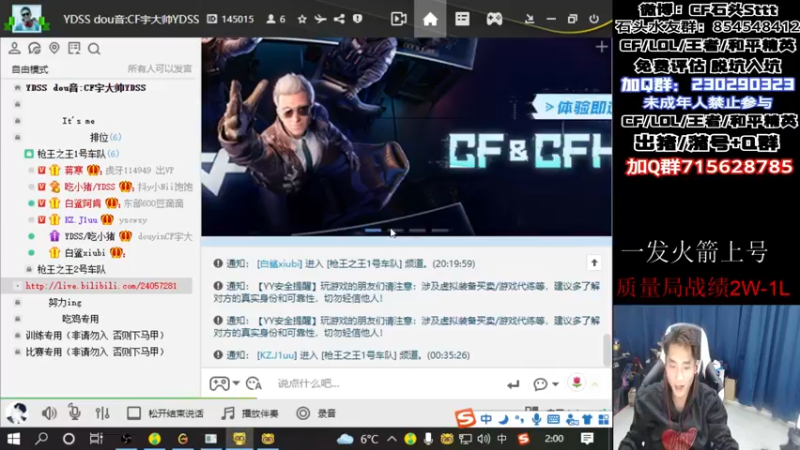Viewport: 800px width, 450px height.
Task: Open the emoji font icon
Action: pos(254,383)
